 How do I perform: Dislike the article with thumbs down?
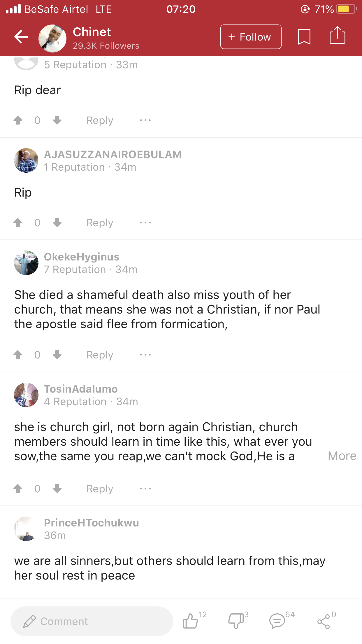[236, 621]
